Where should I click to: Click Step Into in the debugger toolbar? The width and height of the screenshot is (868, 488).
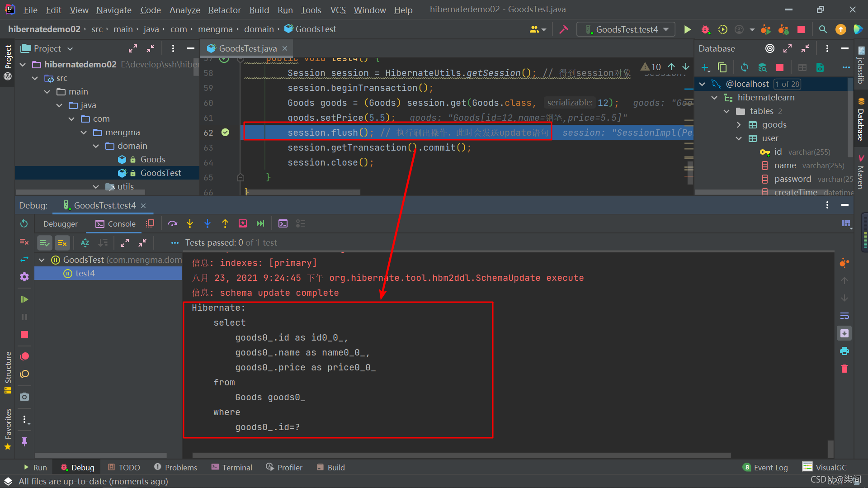coord(190,223)
